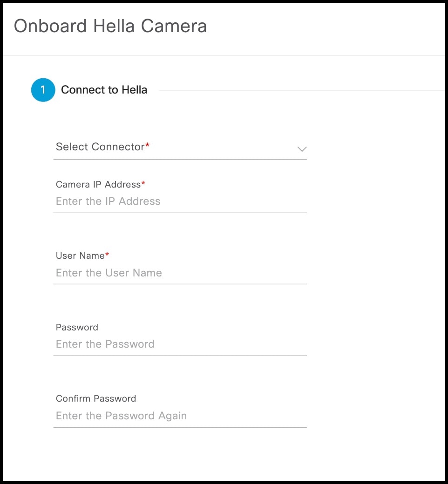Select the User Name text field

[181, 273]
